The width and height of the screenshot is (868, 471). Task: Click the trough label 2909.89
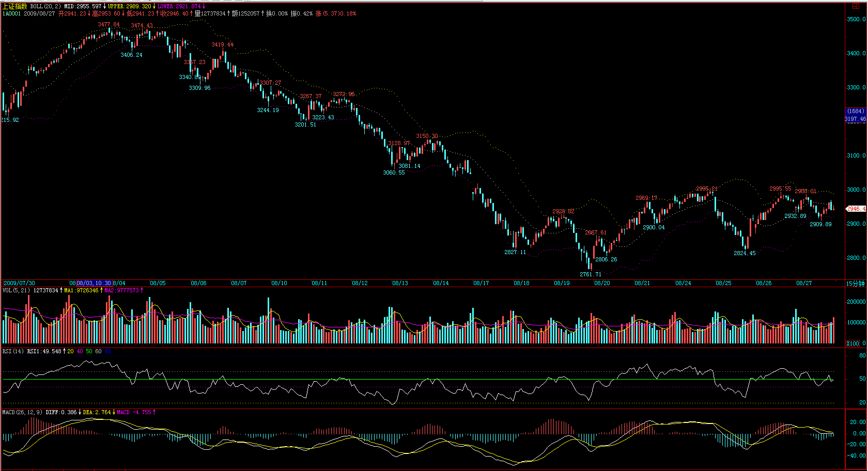tap(820, 224)
